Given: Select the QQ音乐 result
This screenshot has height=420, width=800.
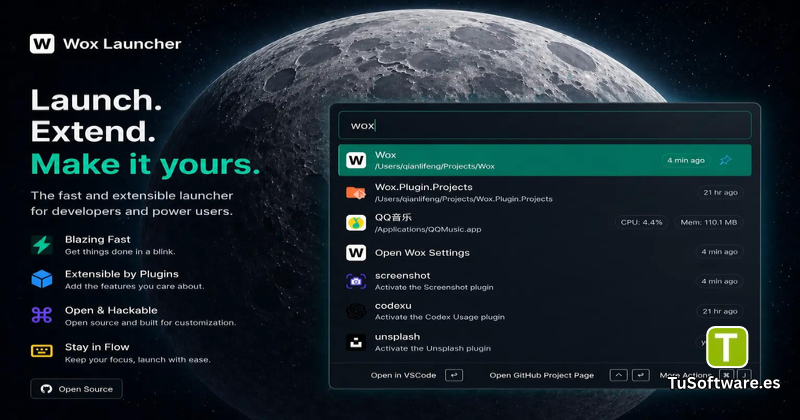Looking at the screenshot, I should coord(545,223).
